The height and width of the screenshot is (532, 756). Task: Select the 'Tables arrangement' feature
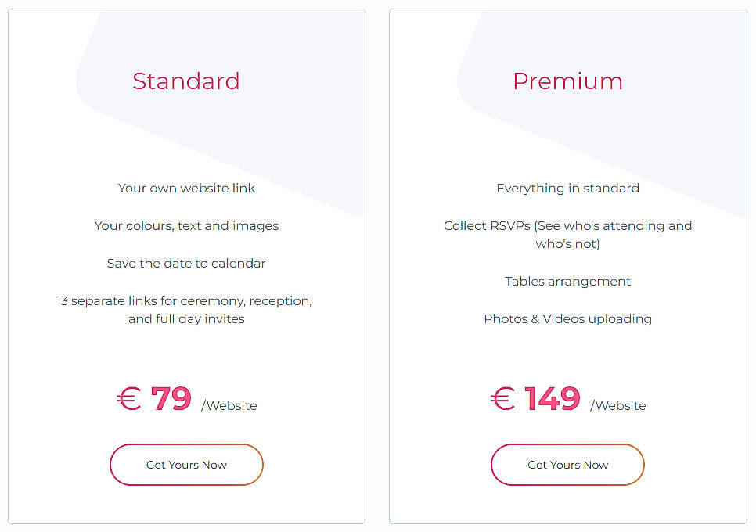[567, 281]
